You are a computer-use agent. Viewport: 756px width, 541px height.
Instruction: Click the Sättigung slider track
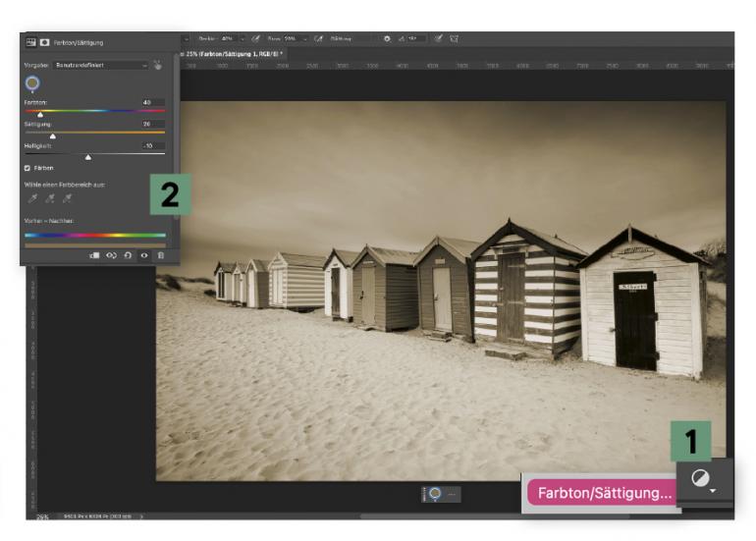[x=95, y=133]
